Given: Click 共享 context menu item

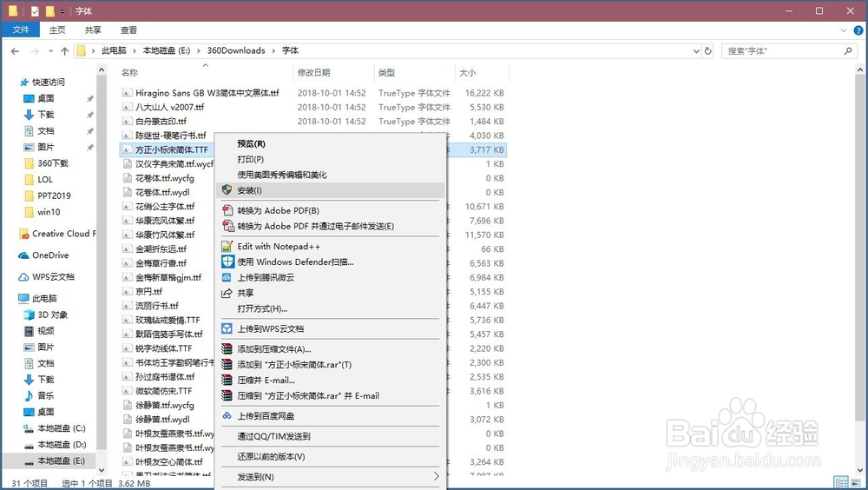Looking at the screenshot, I should click(330, 293).
